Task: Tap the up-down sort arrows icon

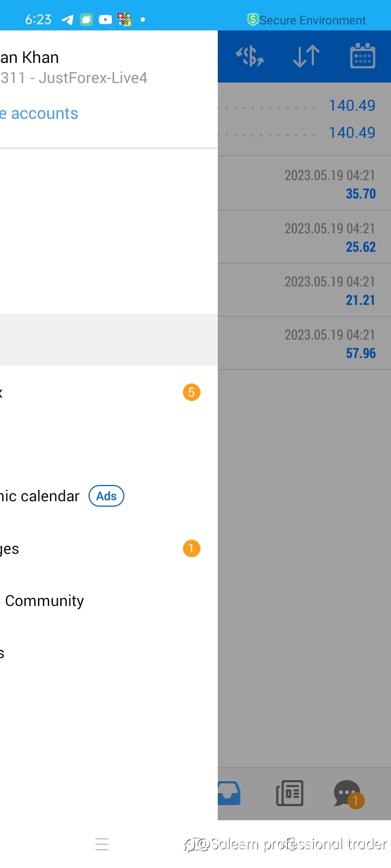Action: 306,56
